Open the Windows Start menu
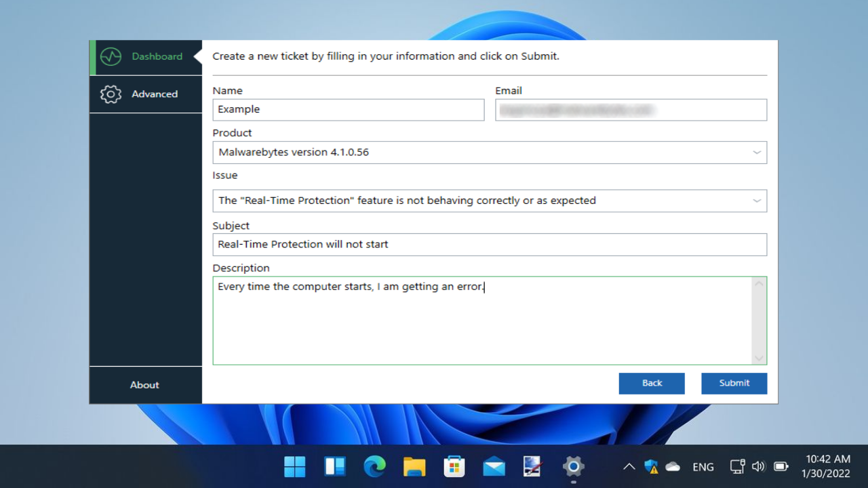The image size is (868, 488). click(295, 466)
